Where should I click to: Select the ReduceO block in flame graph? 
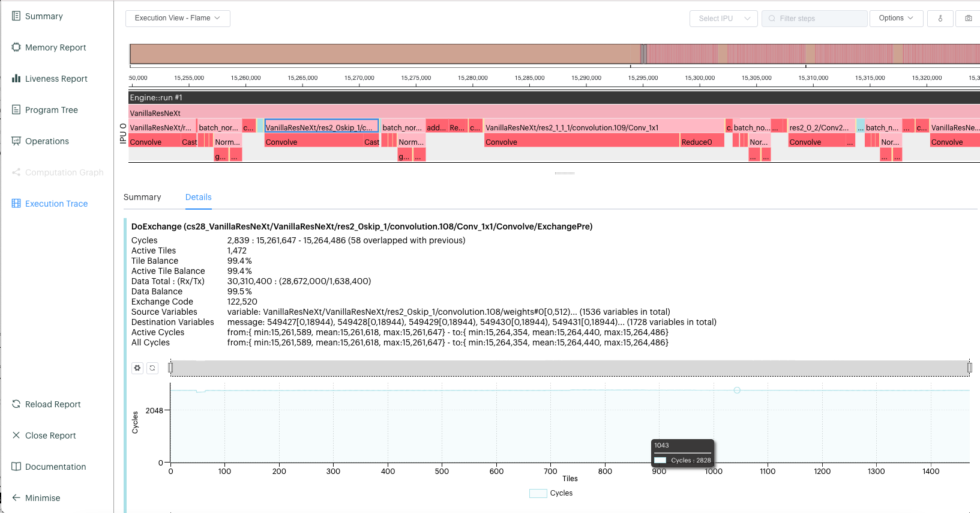[702, 142]
